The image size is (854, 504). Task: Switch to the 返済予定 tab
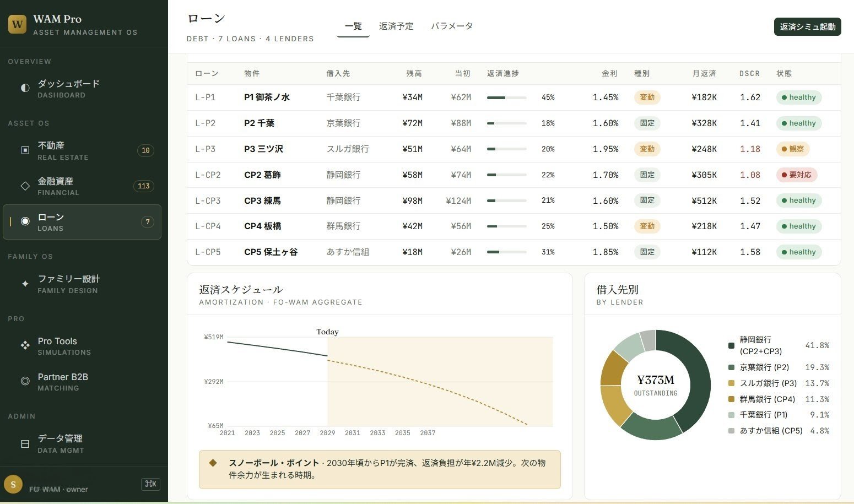click(x=396, y=26)
